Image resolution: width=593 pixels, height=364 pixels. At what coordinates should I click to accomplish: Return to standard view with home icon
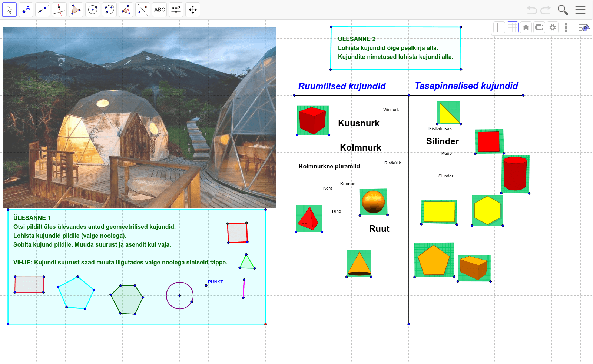coord(526,27)
